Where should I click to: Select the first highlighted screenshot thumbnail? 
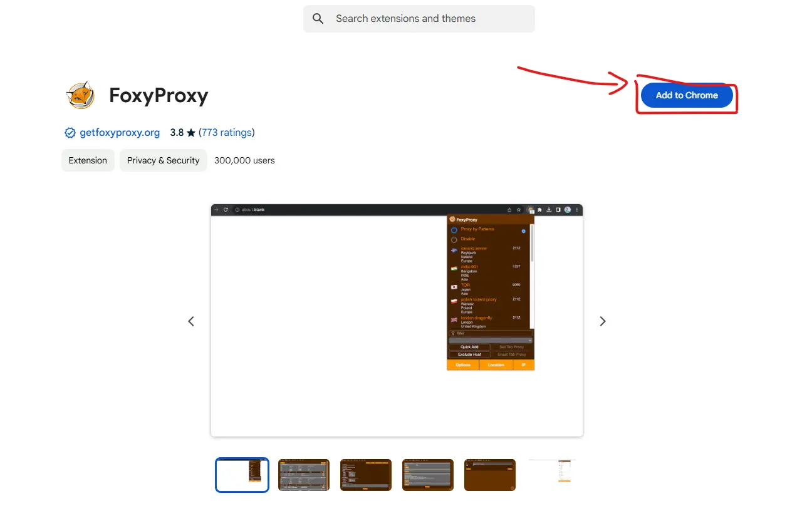pos(242,475)
